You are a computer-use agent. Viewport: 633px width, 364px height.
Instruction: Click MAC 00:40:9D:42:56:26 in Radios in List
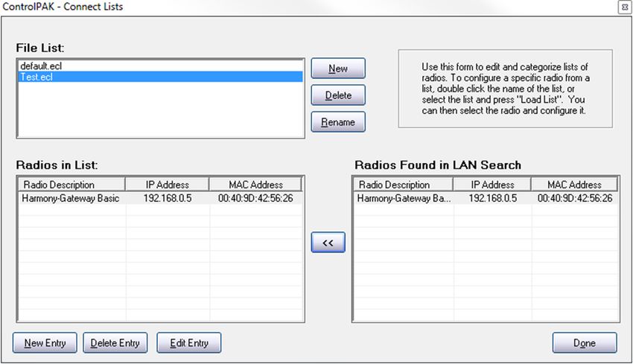point(255,198)
